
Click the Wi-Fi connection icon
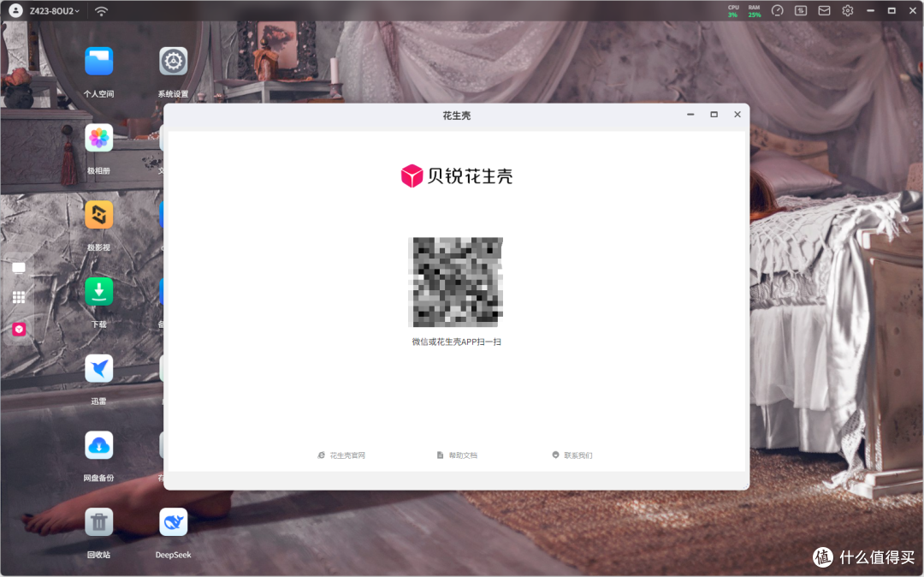coord(101,11)
